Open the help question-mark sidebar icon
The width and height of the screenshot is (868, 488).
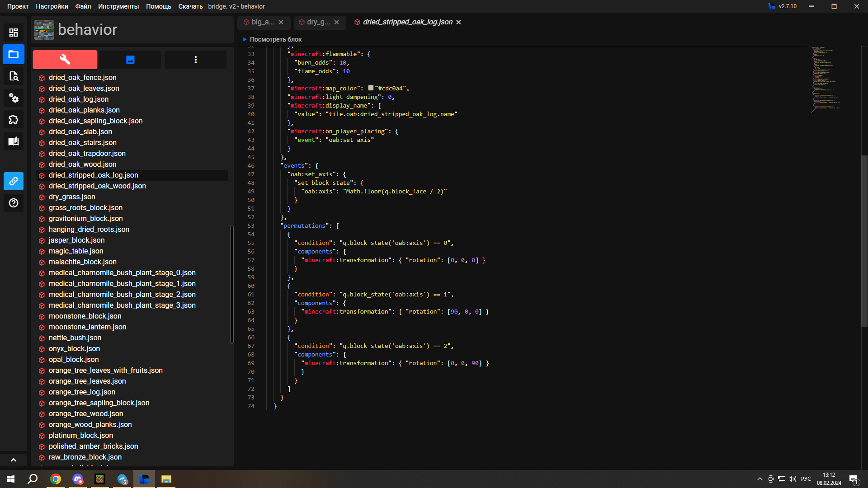pos(14,203)
